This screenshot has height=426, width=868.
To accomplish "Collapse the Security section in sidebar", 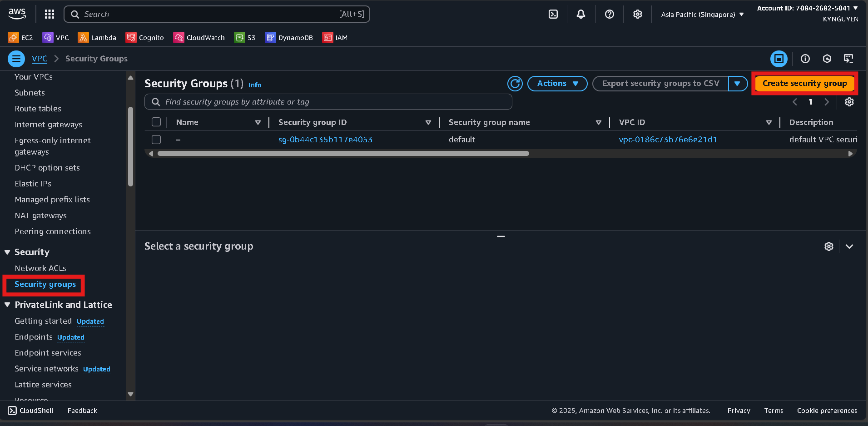I will (7, 252).
